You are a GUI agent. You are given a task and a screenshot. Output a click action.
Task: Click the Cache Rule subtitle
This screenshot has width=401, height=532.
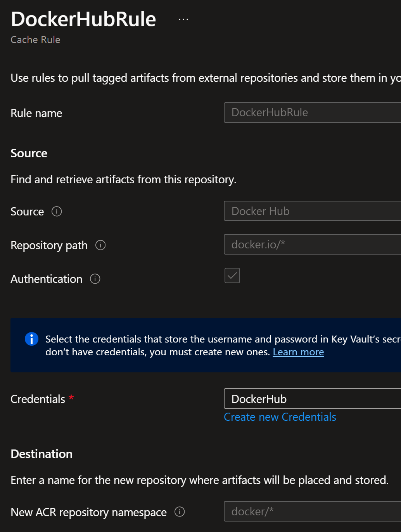(35, 40)
